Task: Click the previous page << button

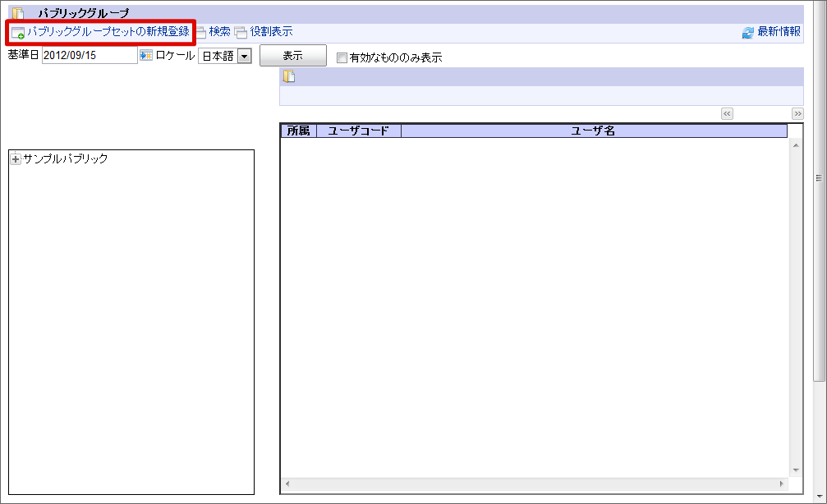Action: (x=727, y=113)
